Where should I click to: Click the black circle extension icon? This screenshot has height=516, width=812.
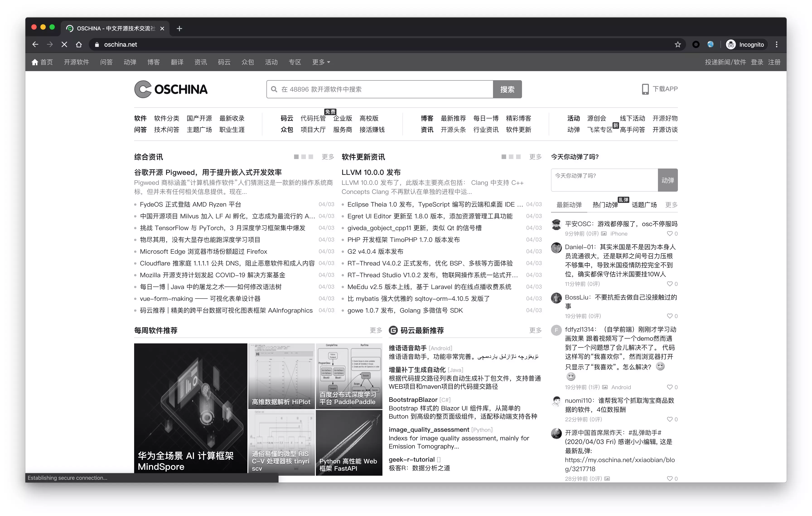pos(696,44)
